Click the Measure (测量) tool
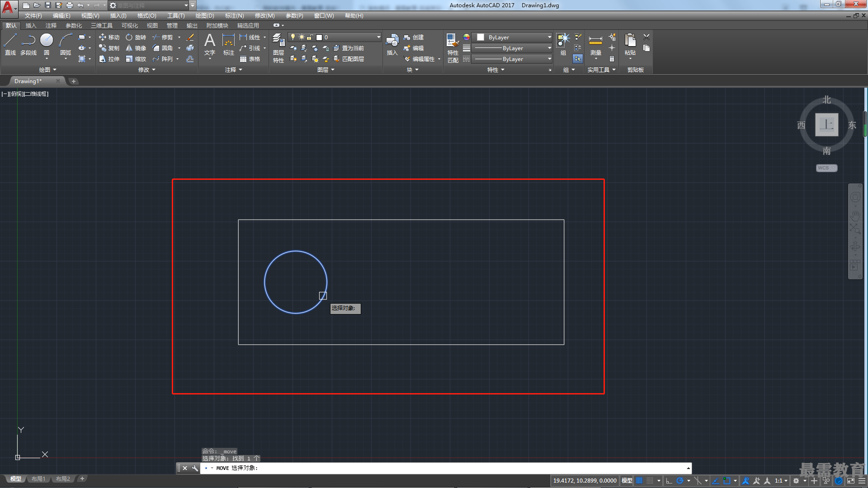Screen dimensions: 868x488 click(x=595, y=44)
